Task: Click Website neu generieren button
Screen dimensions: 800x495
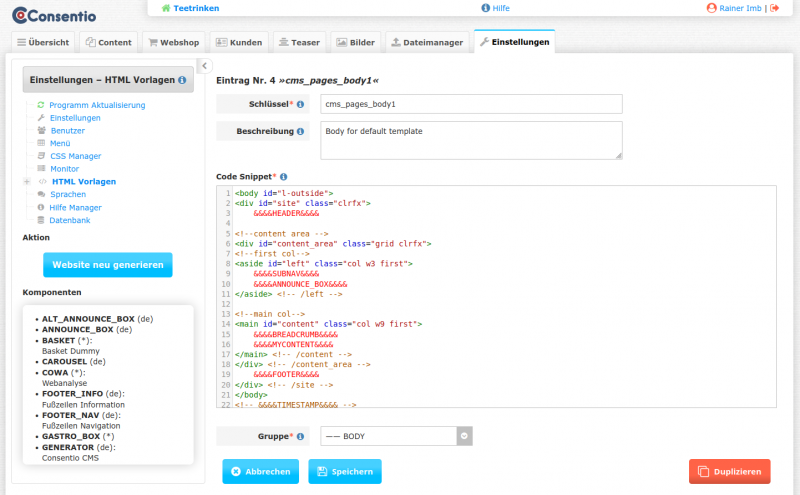Action: click(108, 264)
